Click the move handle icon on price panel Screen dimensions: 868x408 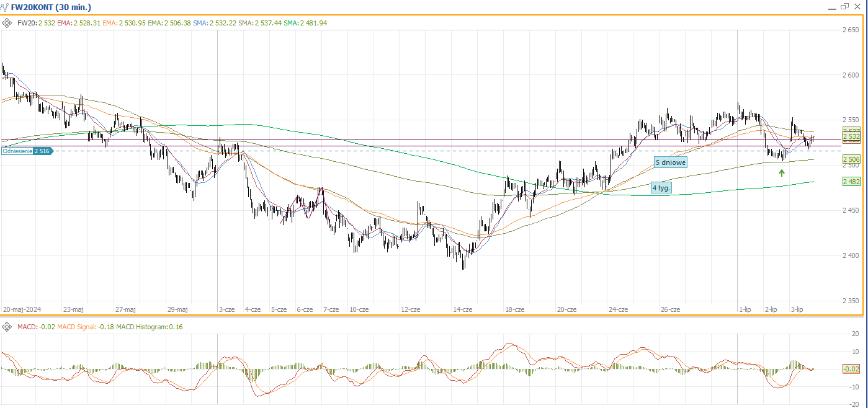(7, 23)
